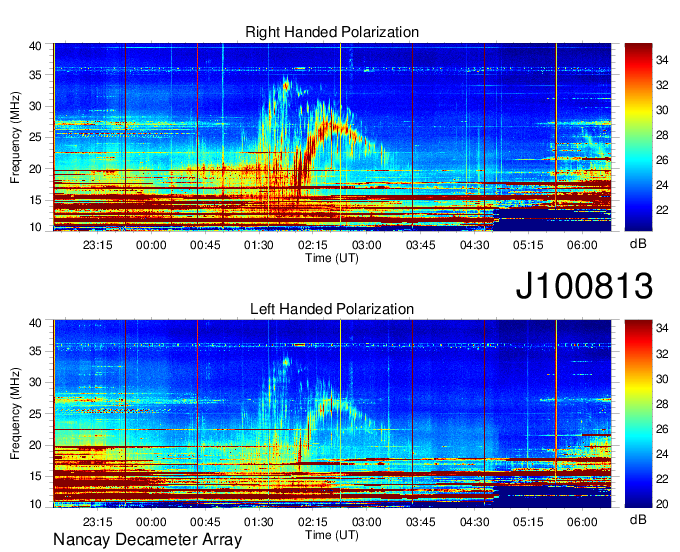Screen dimensions: 680x552
Task: Click the '03:00' time tick of Left Handed plot
Action: tap(366, 522)
